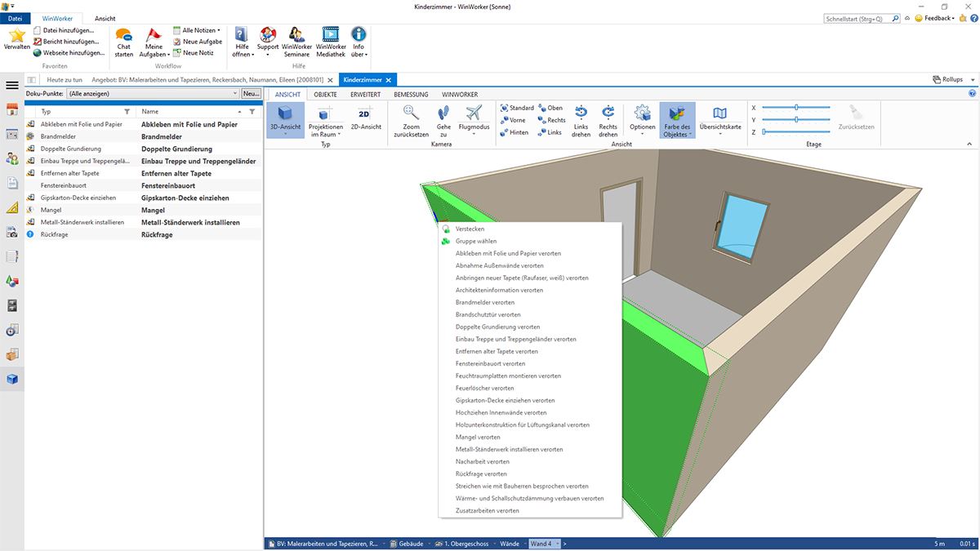980x551 pixels.
Task: Adjust the Y floor slider
Action: tap(796, 120)
